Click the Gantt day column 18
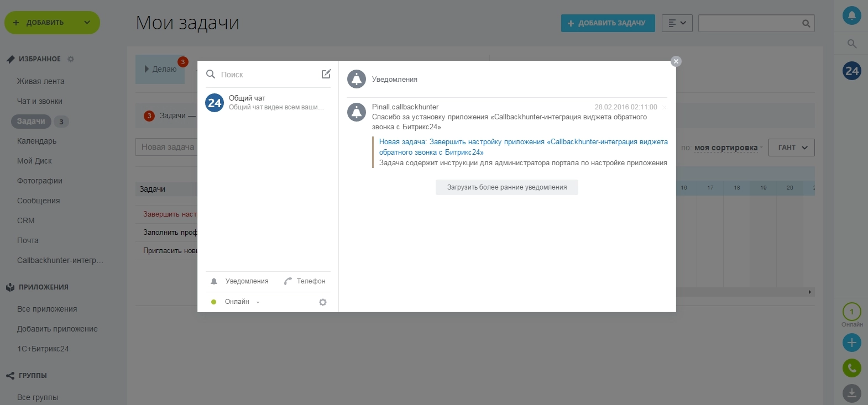The width and height of the screenshot is (868, 405). tap(737, 188)
